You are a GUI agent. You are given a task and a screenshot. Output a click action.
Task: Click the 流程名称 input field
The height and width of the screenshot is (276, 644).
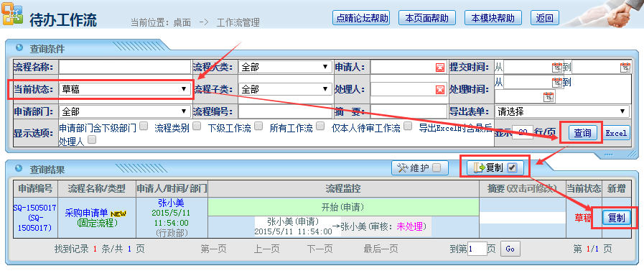[125, 67]
